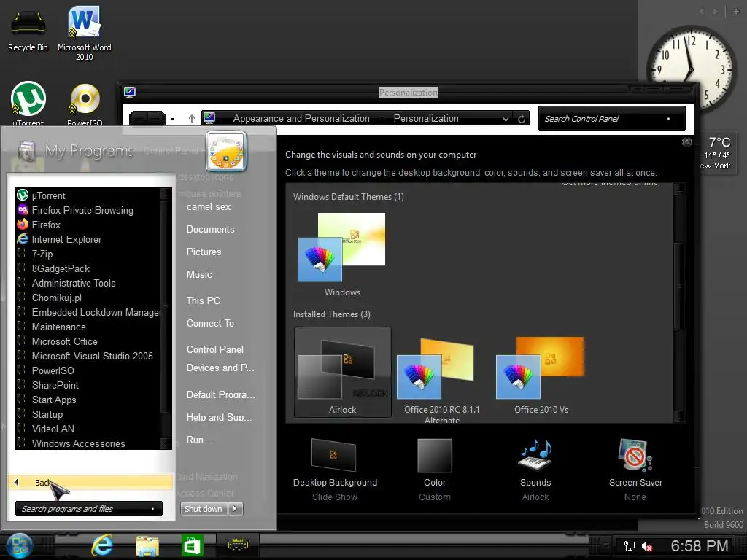
Task: Open Documents from the Start menu
Action: click(211, 230)
